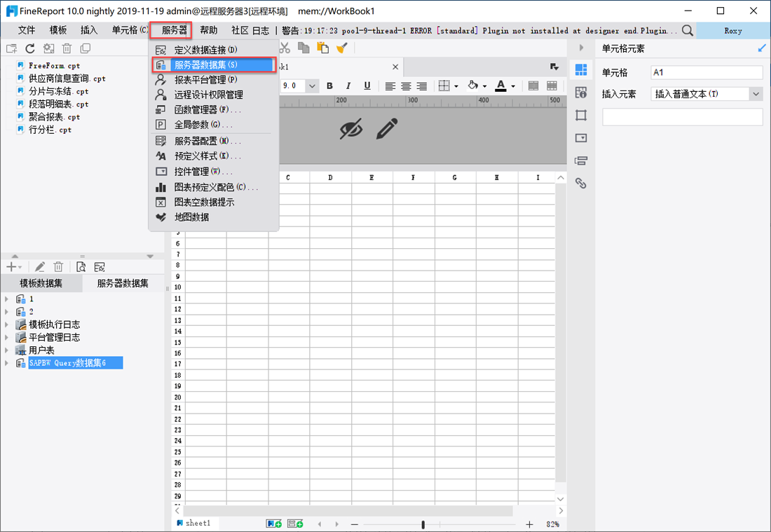Open the font color A swatch
The width and height of the screenshot is (771, 532).
[x=500, y=86]
